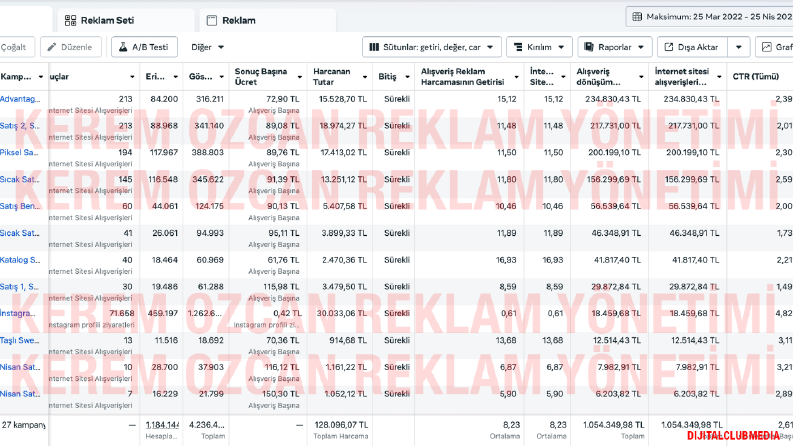Click the Düzenle button
Image resolution: width=793 pixels, height=446 pixels.
(71, 47)
